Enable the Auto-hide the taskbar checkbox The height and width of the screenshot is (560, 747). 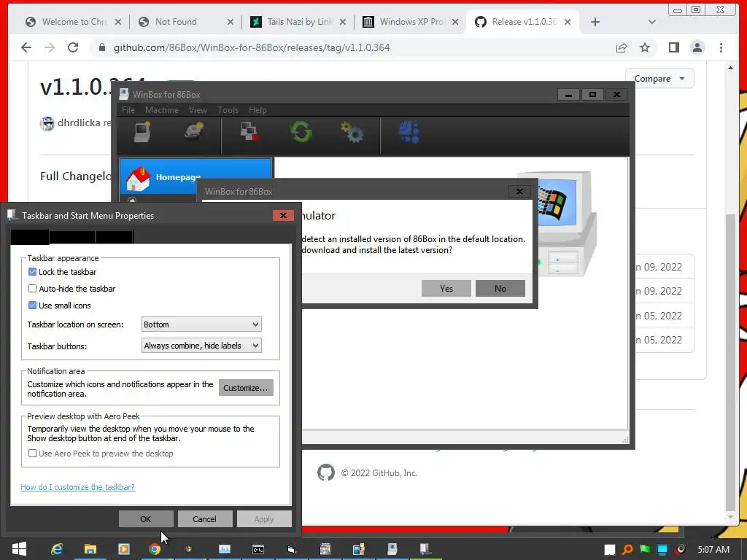pos(32,289)
